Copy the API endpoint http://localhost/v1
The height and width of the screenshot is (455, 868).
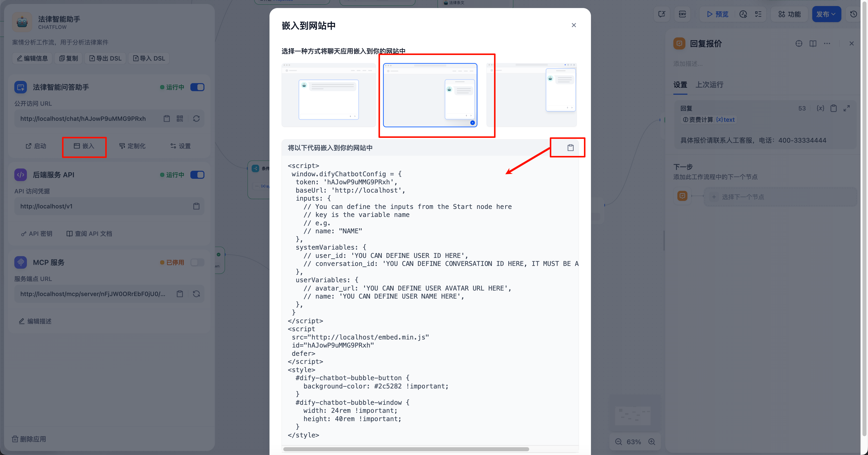coord(196,206)
